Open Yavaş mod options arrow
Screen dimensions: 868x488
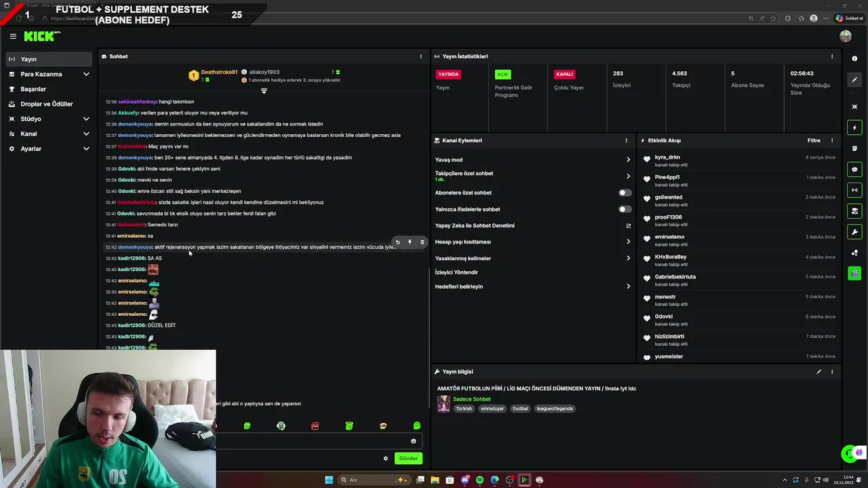pos(628,160)
